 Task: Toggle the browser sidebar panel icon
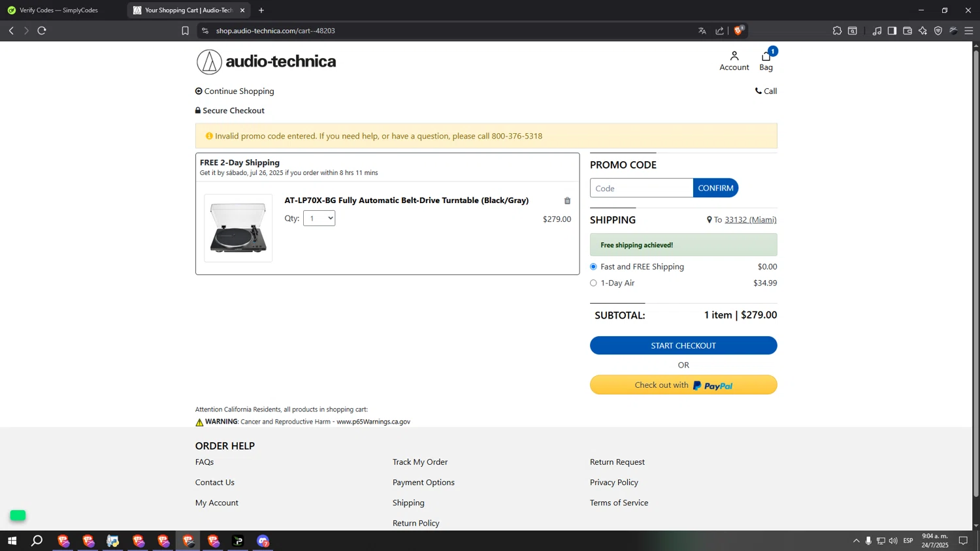[892, 31]
